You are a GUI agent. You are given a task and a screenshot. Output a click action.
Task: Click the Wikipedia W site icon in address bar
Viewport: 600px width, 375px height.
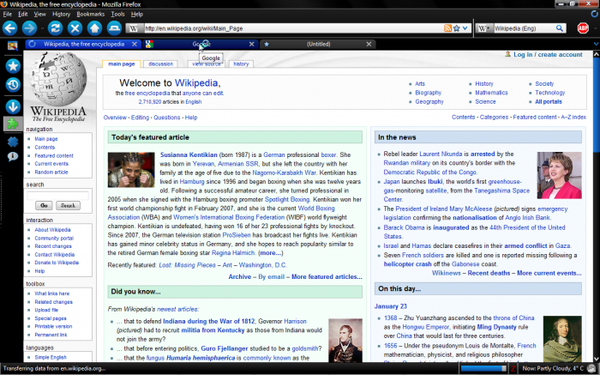[x=133, y=28]
